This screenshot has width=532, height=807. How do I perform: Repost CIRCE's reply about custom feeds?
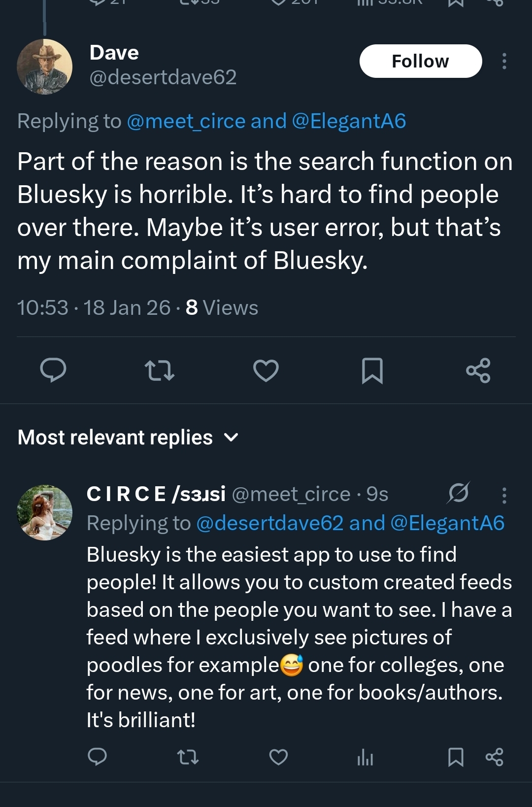click(x=188, y=757)
